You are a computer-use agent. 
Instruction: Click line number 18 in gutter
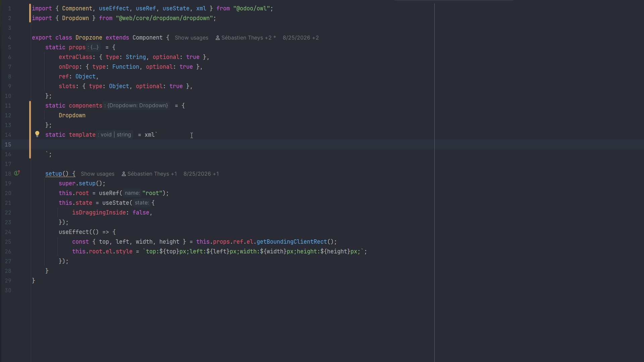tap(8, 174)
